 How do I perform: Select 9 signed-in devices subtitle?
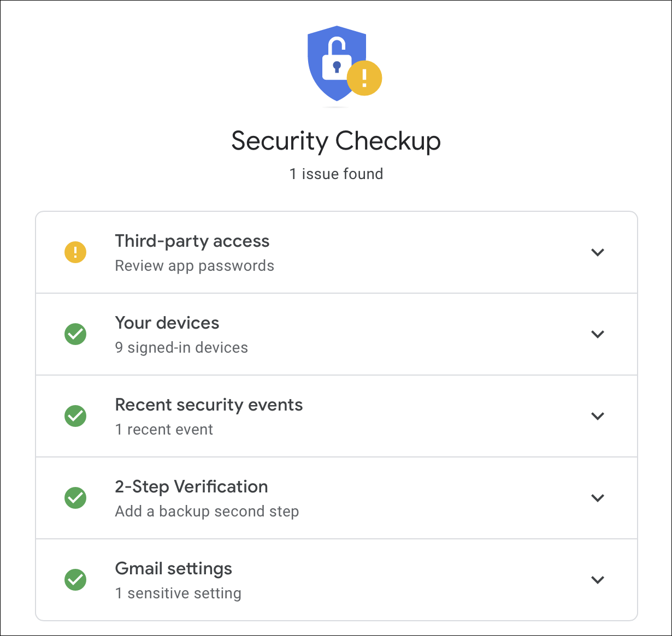pos(181,348)
